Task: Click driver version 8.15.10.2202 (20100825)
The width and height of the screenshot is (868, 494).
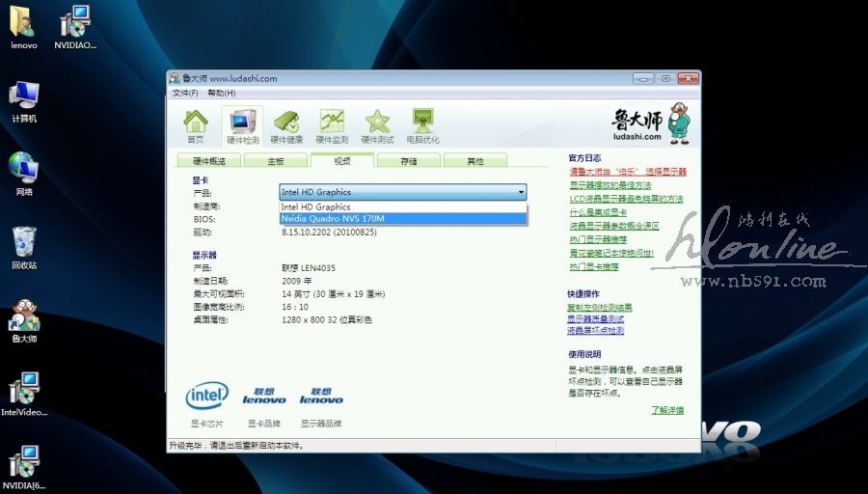Action: (329, 233)
